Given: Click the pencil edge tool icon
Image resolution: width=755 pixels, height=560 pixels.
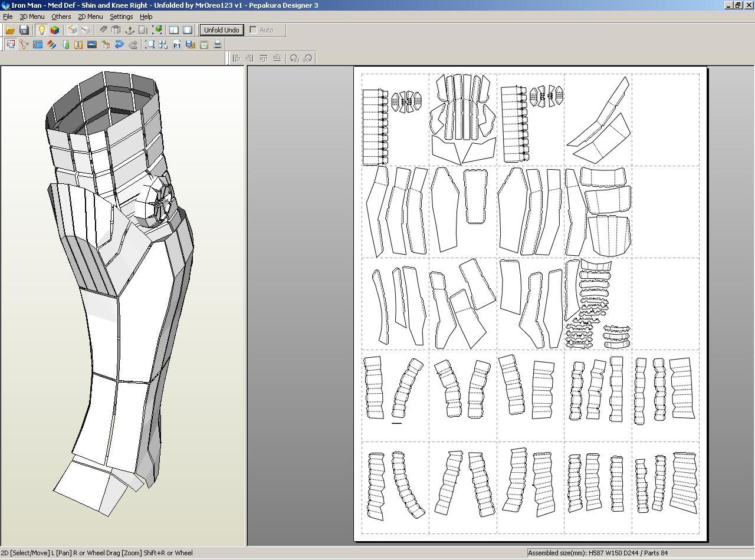Looking at the screenshot, I should [x=103, y=30].
